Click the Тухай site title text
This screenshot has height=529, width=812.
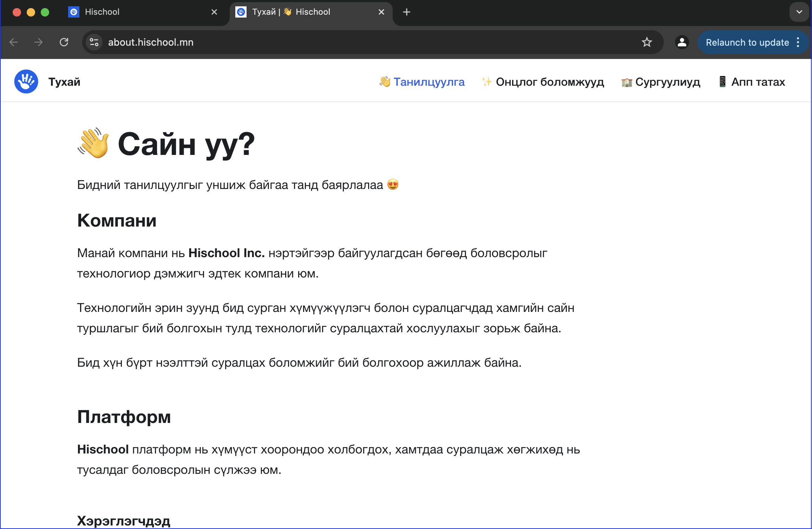[64, 82]
